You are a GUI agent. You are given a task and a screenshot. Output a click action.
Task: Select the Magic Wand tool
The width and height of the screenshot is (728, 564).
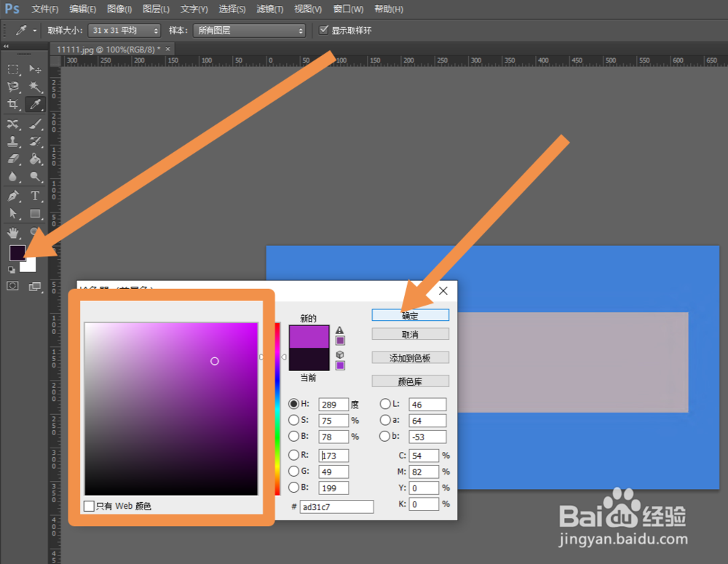point(35,87)
